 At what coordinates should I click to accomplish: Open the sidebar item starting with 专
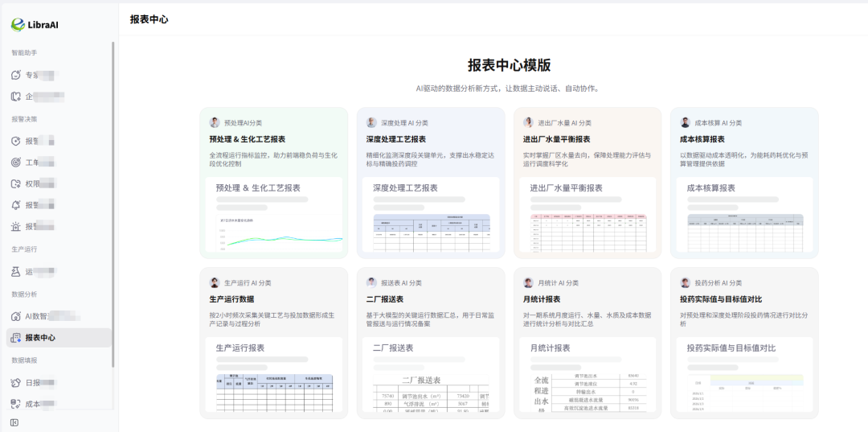pos(59,75)
